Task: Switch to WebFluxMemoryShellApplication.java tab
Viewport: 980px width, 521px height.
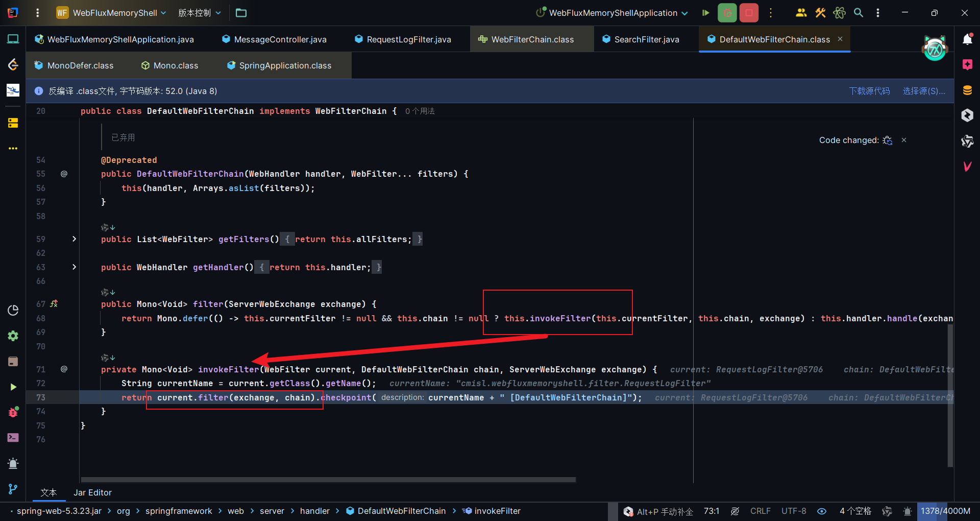Action: pos(114,39)
